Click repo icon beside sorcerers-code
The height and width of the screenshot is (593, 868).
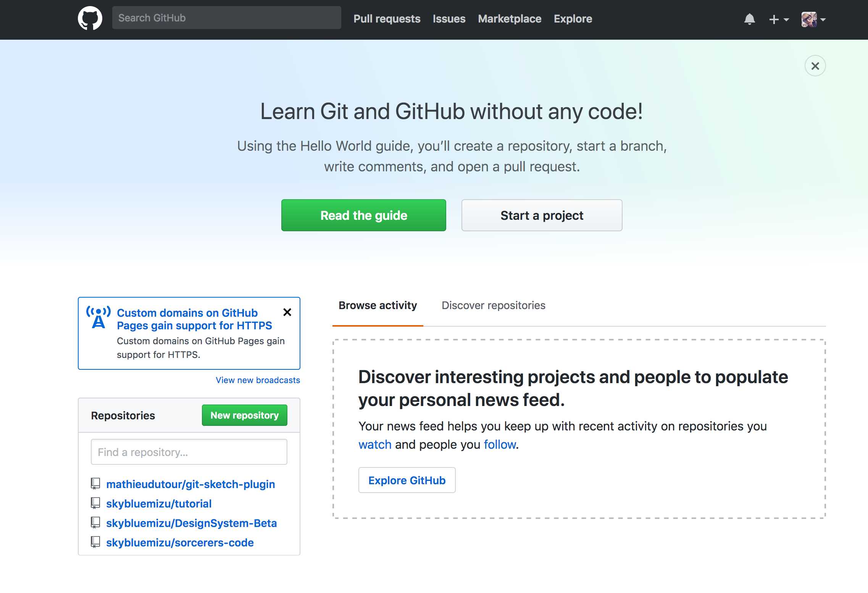95,542
